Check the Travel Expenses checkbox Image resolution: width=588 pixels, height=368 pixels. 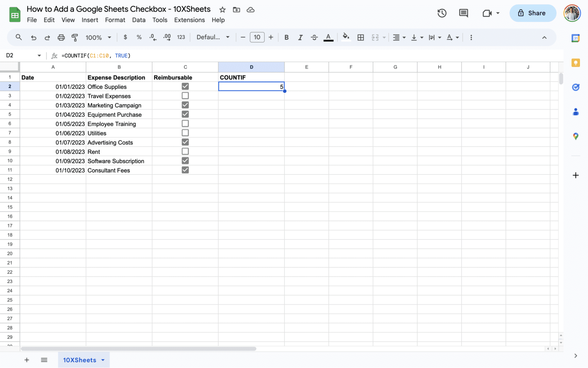pos(185,95)
